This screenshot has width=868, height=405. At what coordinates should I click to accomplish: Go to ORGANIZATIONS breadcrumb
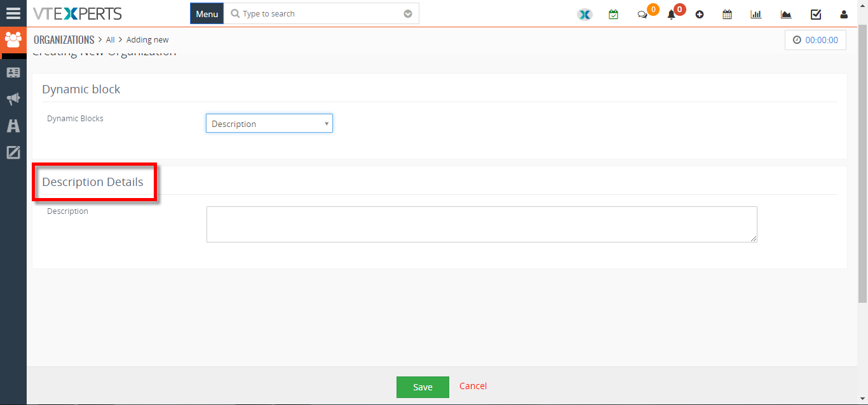tap(64, 39)
